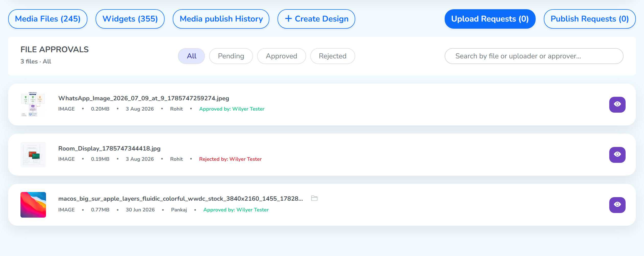Click filename WhatsApp_Image_2026_07_09_at_9_1785747259274.jpeg

(x=144, y=98)
